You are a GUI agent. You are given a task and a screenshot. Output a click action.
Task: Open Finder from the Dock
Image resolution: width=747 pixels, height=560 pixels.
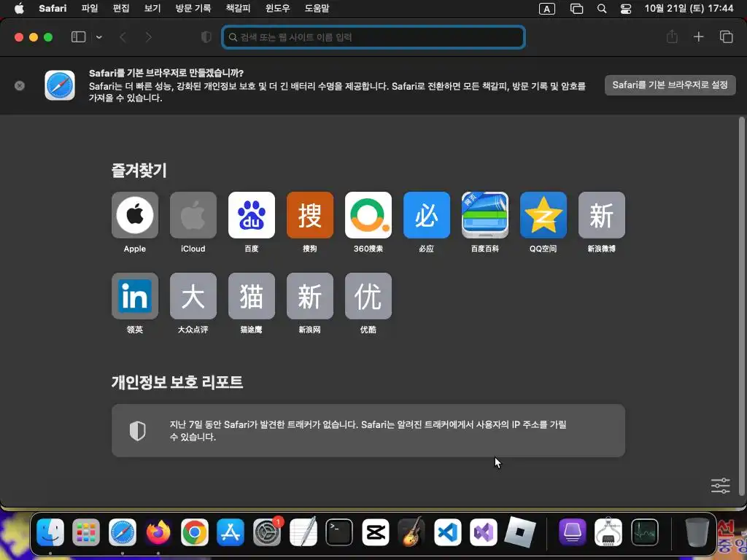click(50, 532)
